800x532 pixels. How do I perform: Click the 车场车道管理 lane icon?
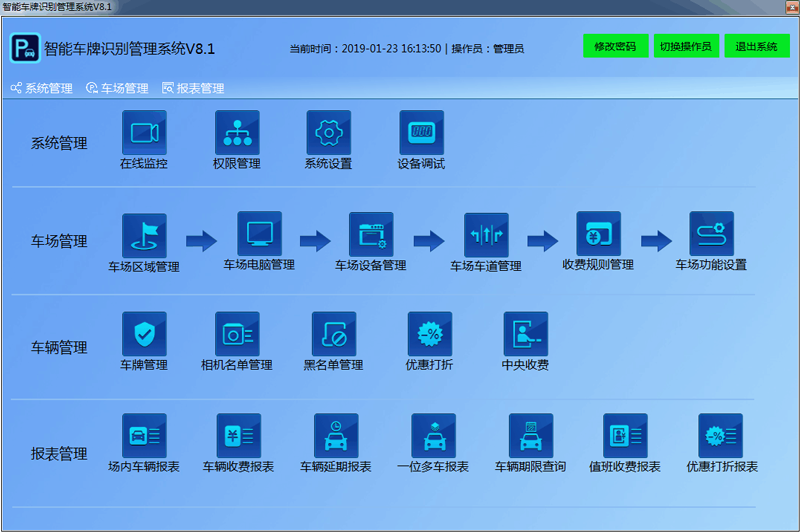tap(486, 235)
